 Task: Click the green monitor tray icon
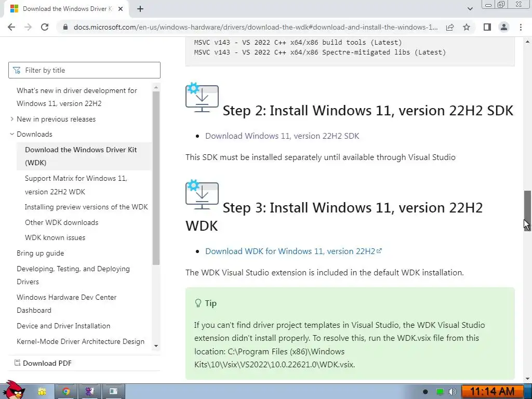[x=440, y=392]
